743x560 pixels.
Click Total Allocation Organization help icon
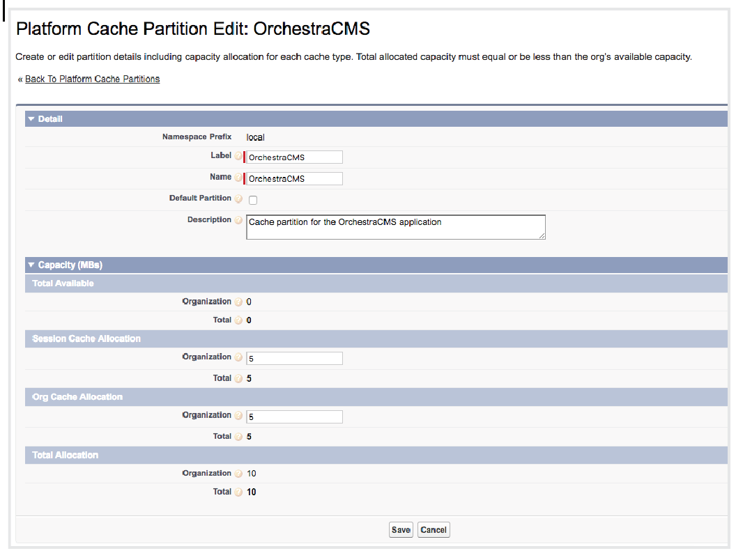point(238,474)
